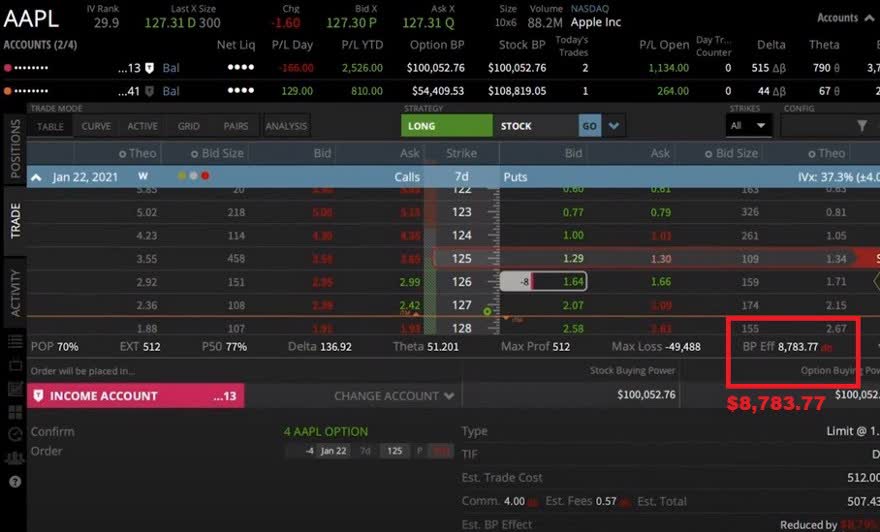Image resolution: width=880 pixels, height=532 pixels.
Task: Toggle the red dot on the Jan 22 expiration row
Action: 205,176
